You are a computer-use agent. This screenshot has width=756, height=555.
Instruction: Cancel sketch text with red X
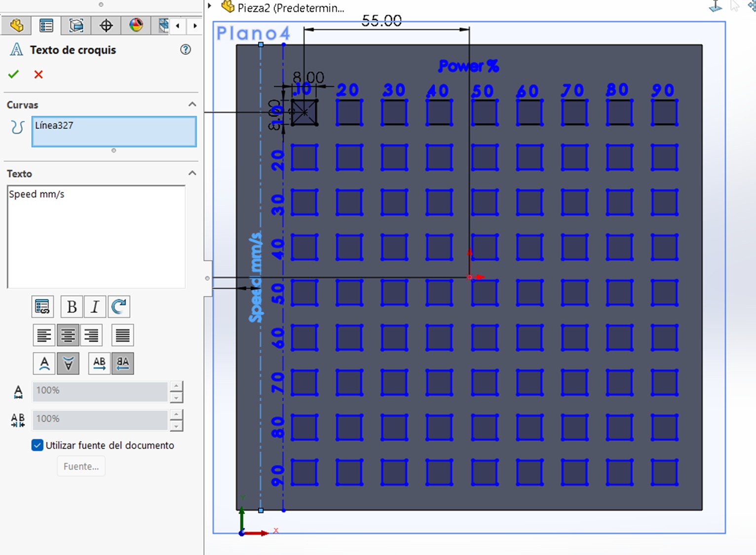pos(38,74)
